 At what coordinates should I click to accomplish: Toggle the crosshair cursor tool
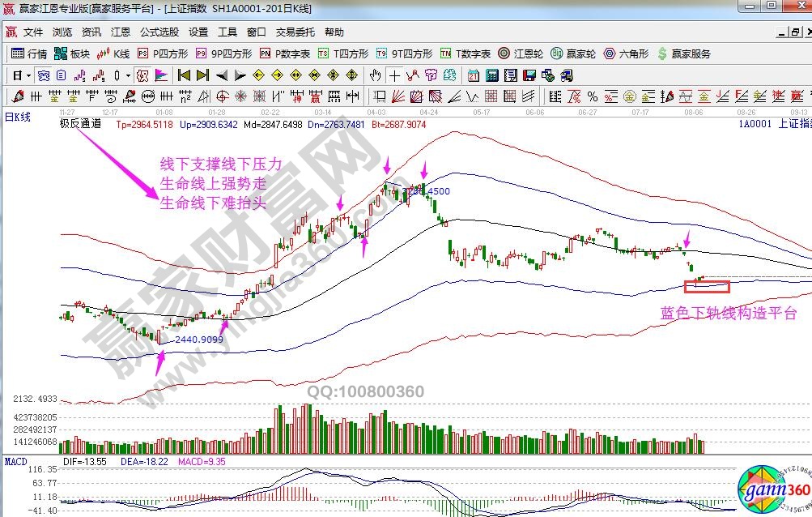[x=394, y=75]
